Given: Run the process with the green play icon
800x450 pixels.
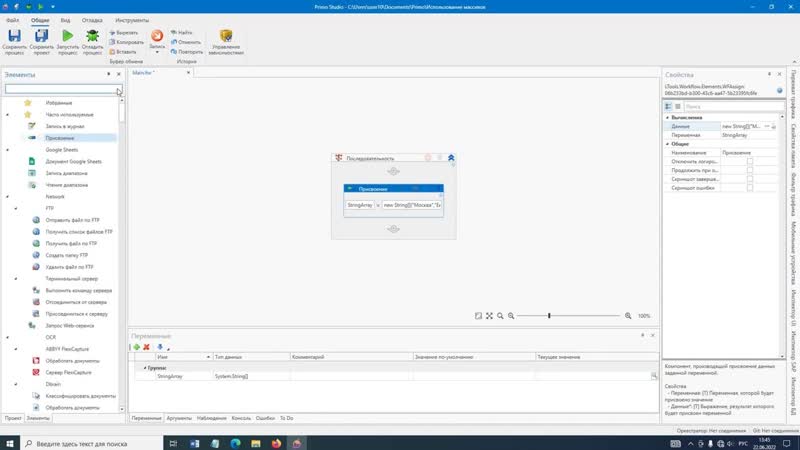Looking at the screenshot, I should click(x=67, y=36).
